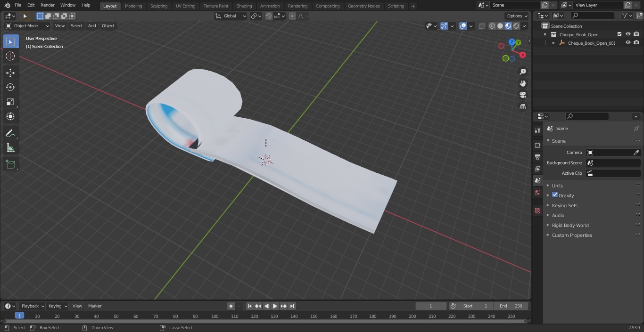
Task: Select material preview viewport shading
Action: coord(508,26)
